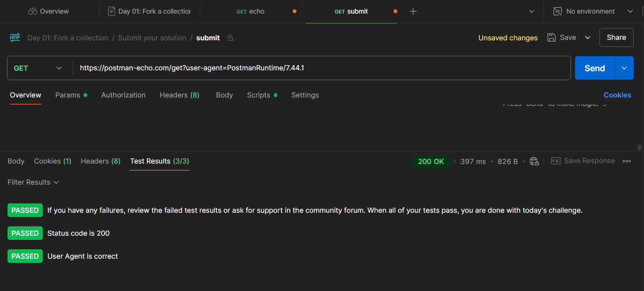The width and height of the screenshot is (644, 291).
Task: Click the 200 OK status badge
Action: coord(431,161)
